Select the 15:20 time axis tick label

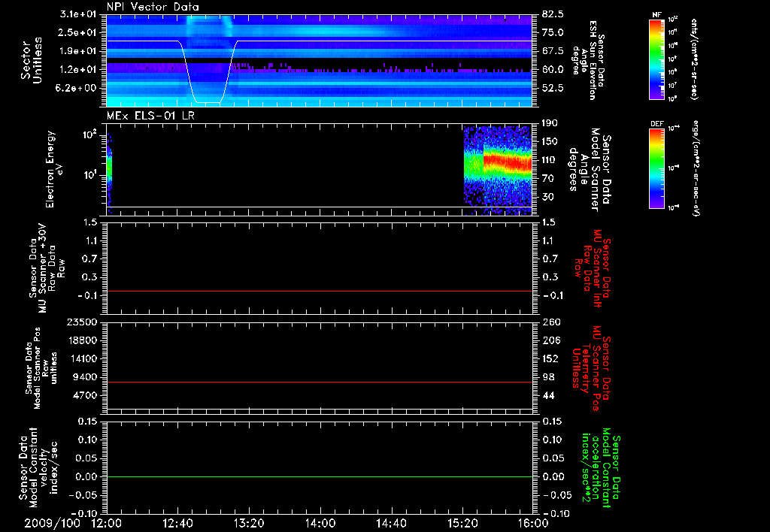(462, 523)
